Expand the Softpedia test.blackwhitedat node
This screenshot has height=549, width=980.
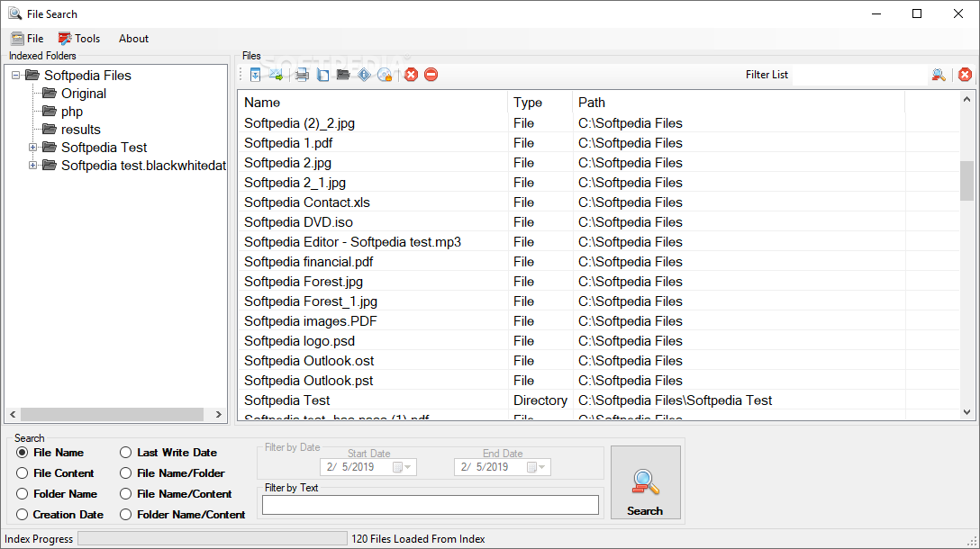(x=32, y=166)
